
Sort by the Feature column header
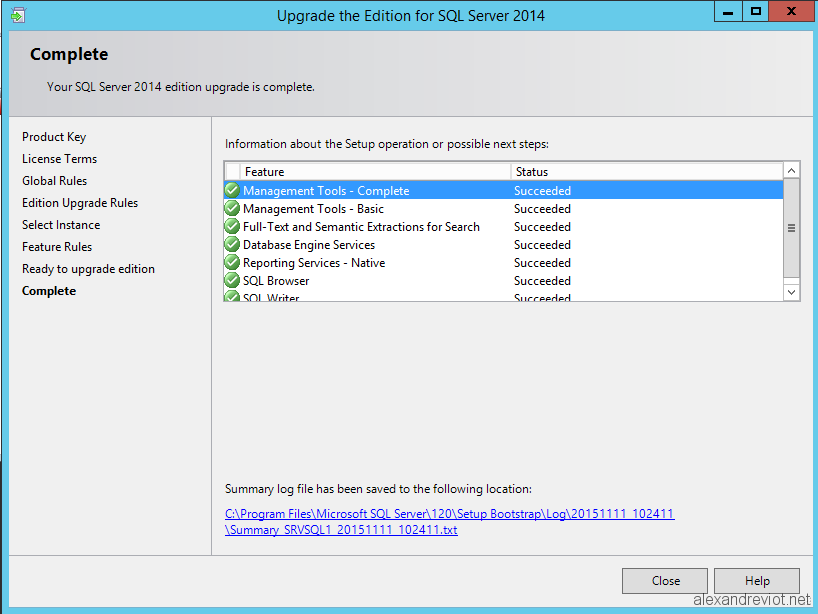coord(375,172)
